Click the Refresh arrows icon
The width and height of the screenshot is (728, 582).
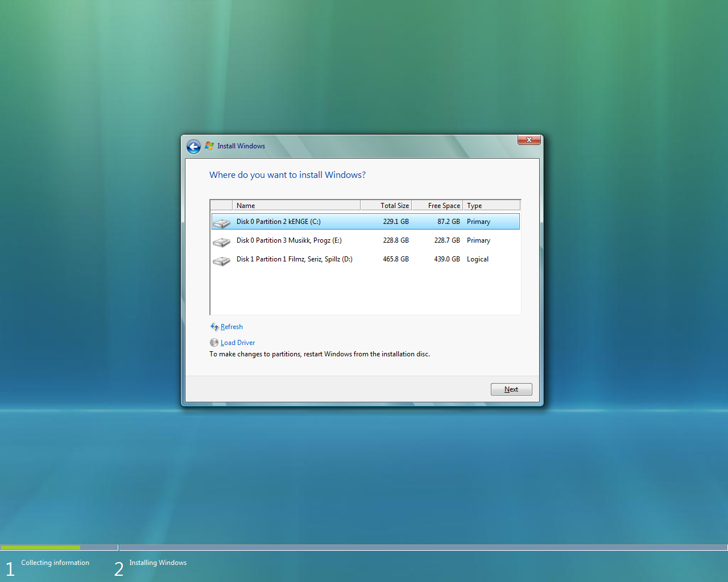[214, 327]
